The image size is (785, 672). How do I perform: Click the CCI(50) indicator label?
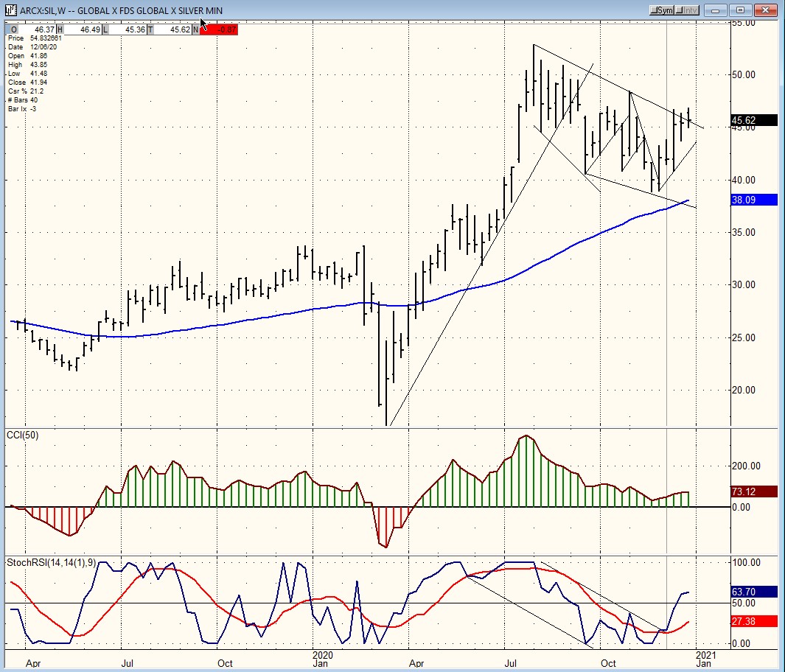(23, 435)
